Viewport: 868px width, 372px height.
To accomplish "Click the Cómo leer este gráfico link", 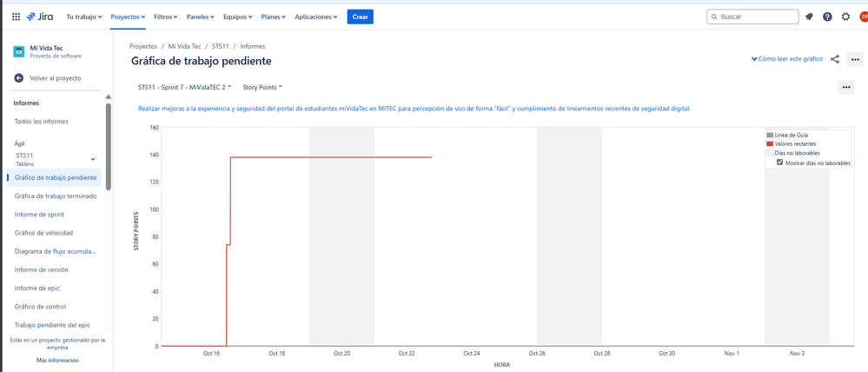I will [787, 59].
